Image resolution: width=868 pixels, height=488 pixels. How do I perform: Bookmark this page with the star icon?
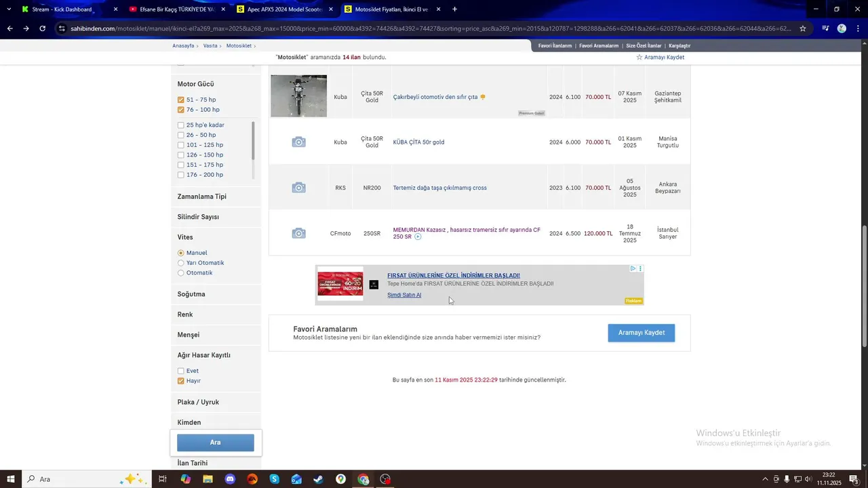(803, 28)
